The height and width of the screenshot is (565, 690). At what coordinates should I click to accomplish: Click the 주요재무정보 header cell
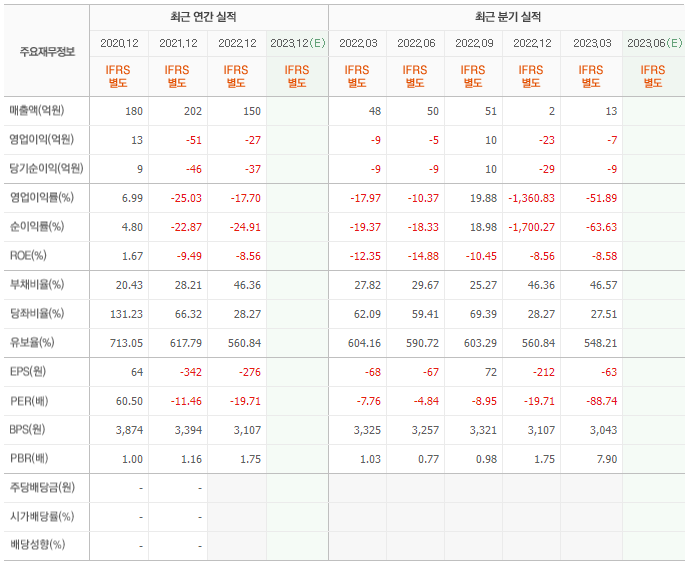47,52
